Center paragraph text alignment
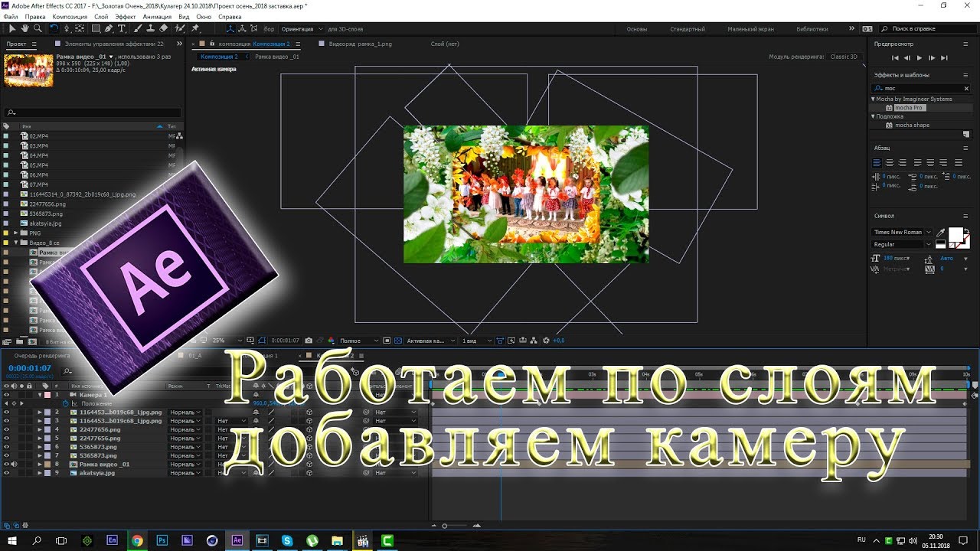This screenshot has height=551, width=980. tap(890, 162)
